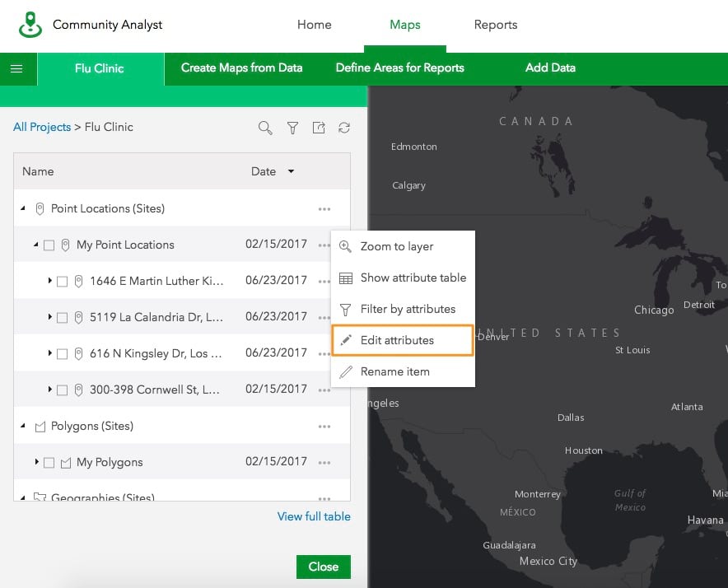728x588 pixels.
Task: Click the Houston label on the map
Action: [x=584, y=450]
